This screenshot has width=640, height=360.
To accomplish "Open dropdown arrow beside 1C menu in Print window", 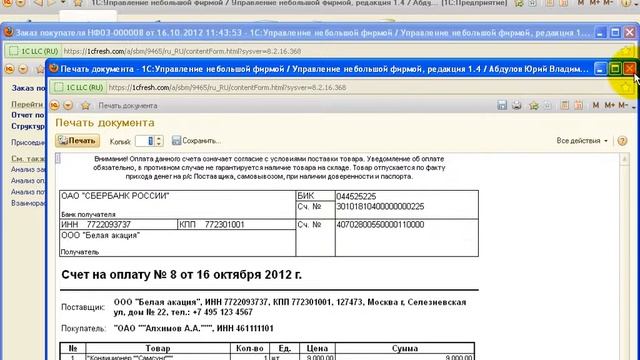I will pos(68,105).
